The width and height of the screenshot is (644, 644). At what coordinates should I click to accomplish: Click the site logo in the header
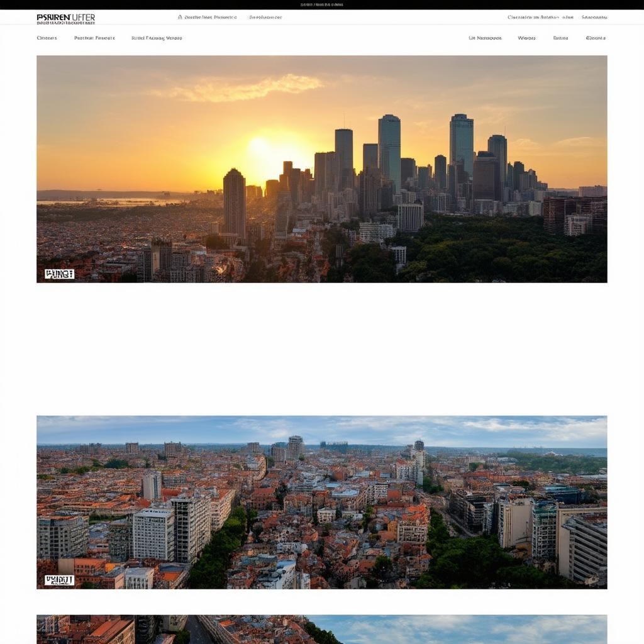click(x=65, y=17)
